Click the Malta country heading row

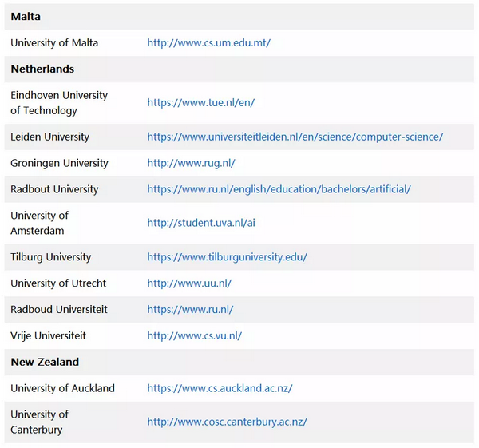point(26,17)
